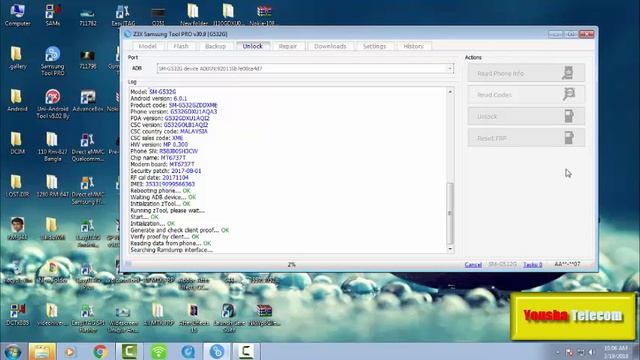The height and width of the screenshot is (360, 640).
Task: Open the green Camtasia taskbar icon
Action: pyautogui.click(x=129, y=351)
